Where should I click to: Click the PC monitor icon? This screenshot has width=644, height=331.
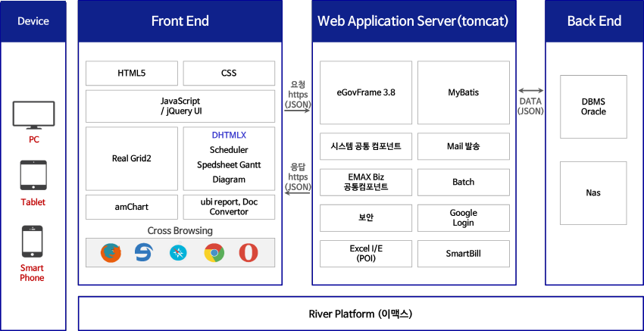33,116
